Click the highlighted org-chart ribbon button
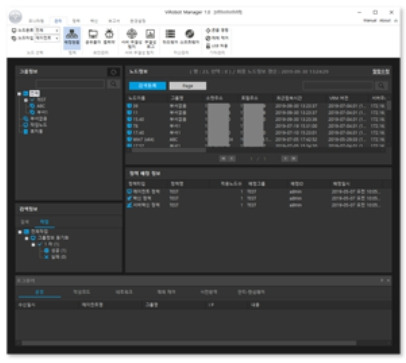The width and height of the screenshot is (406, 363). tap(72, 38)
